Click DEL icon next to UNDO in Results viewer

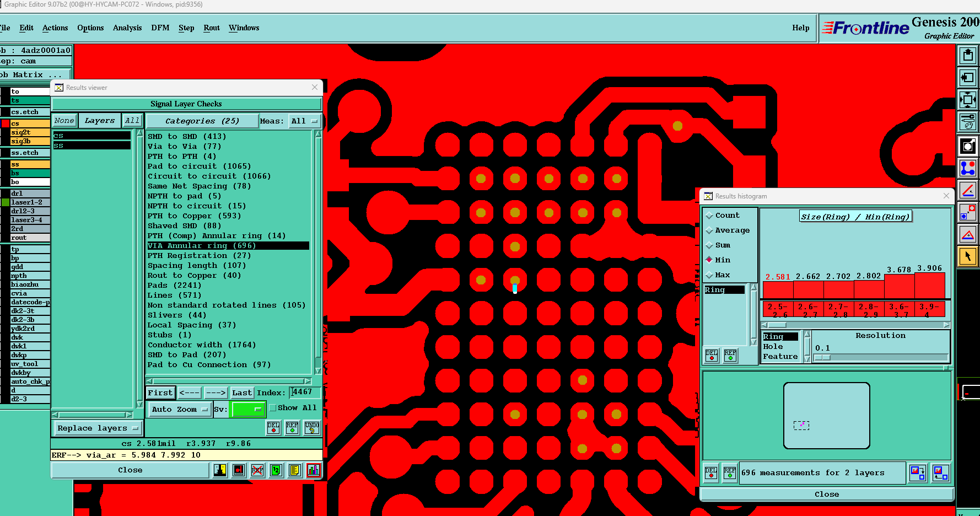[273, 428]
